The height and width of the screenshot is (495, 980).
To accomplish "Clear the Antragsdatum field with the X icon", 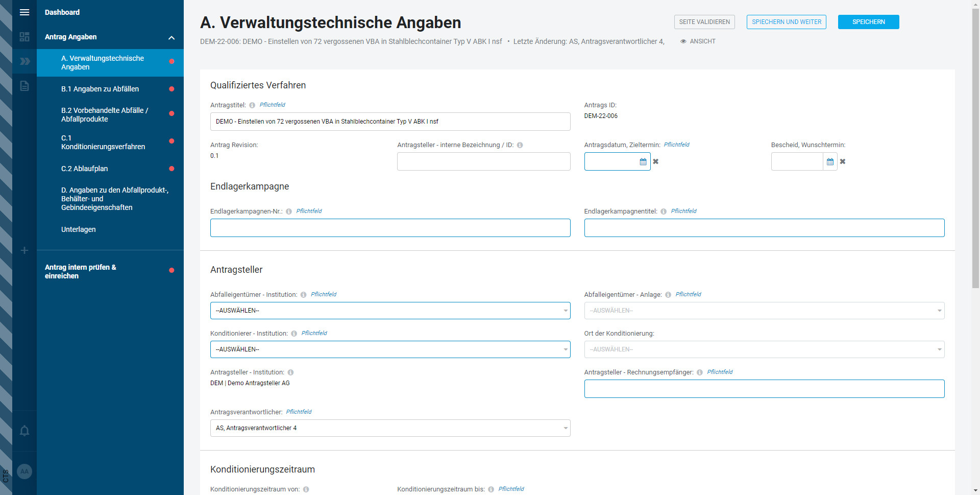I will [655, 161].
